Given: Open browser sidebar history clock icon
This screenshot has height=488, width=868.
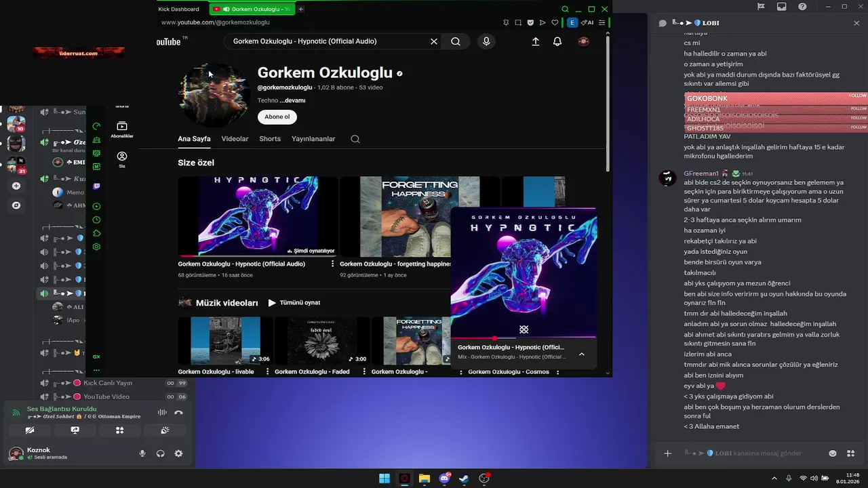Looking at the screenshot, I should coord(96,220).
